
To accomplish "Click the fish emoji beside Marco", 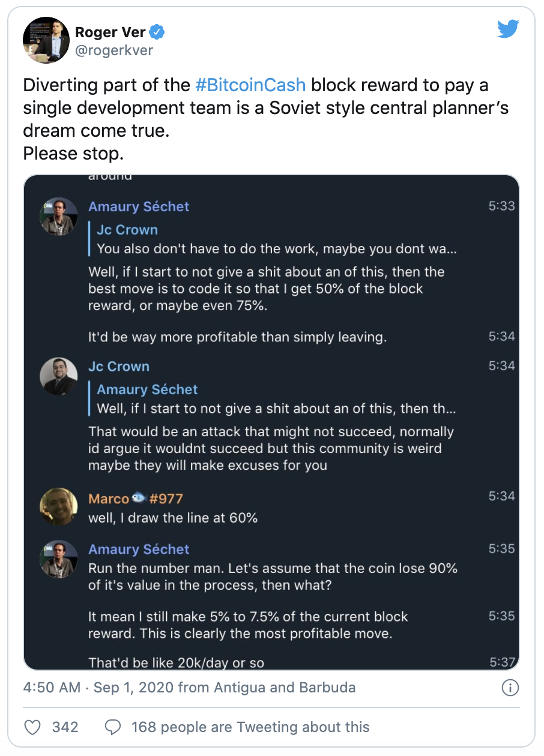I will pos(138,499).
